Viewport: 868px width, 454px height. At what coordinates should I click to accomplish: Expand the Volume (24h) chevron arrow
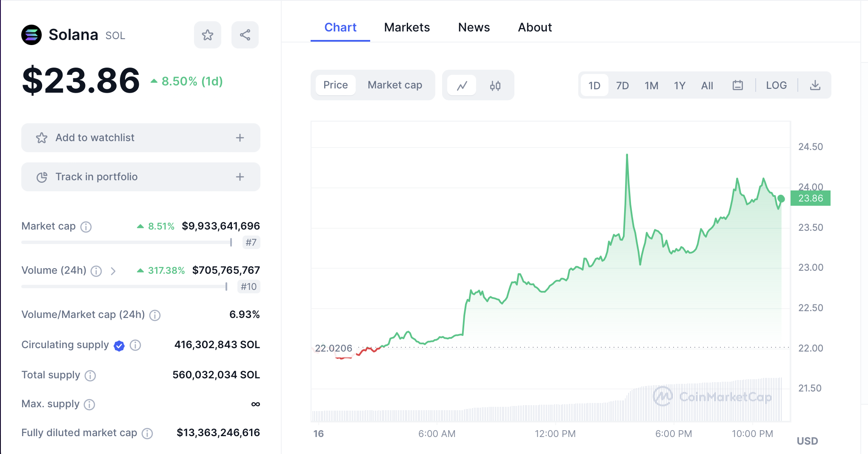pyautogui.click(x=113, y=271)
